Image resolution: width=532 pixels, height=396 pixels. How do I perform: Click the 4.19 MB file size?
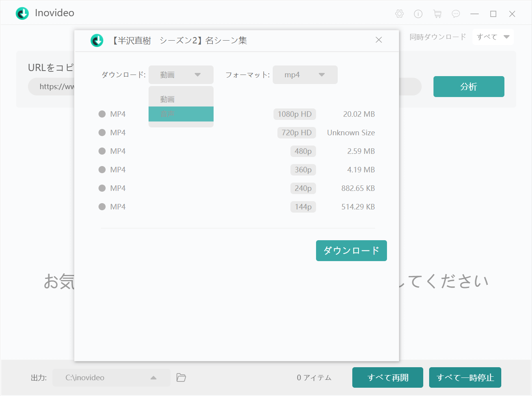coord(361,170)
